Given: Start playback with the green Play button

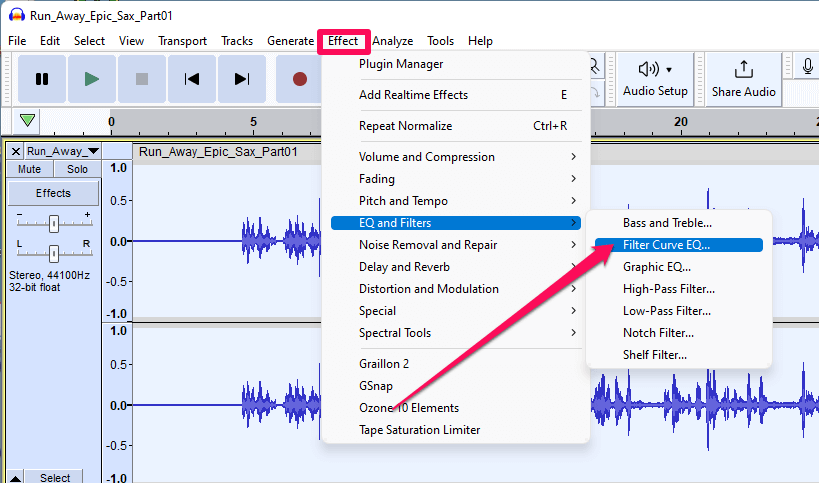Looking at the screenshot, I should [x=92, y=79].
